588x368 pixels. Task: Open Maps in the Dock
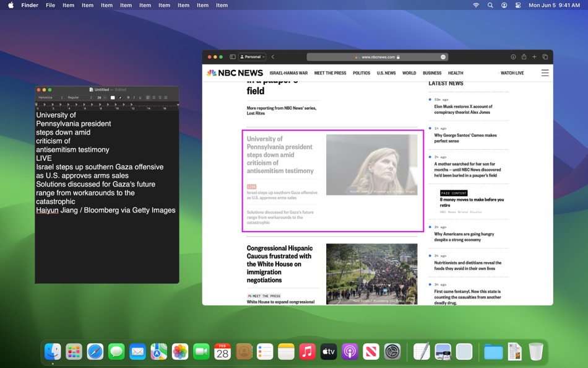(159, 352)
